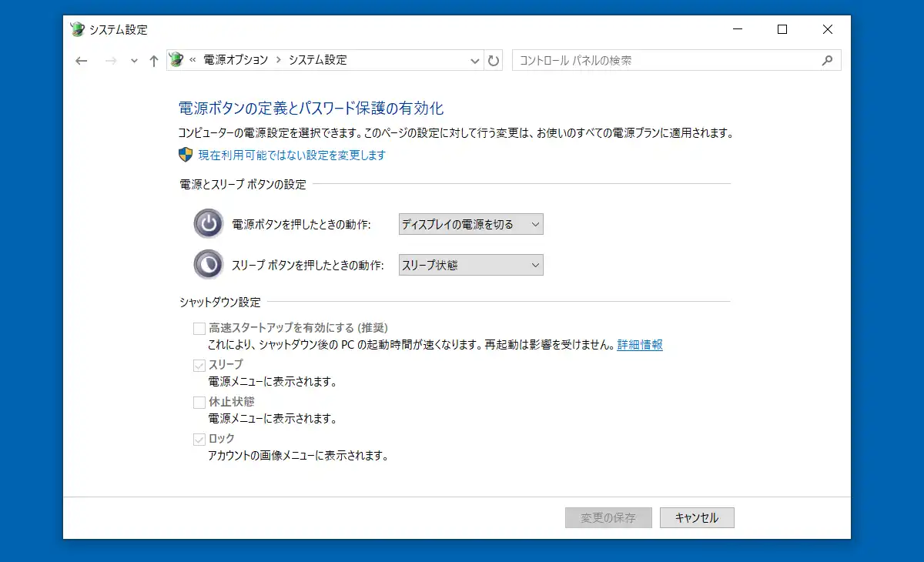Click スリープ ボタンを押したときの動作 label
924x562 pixels.
click(307, 265)
